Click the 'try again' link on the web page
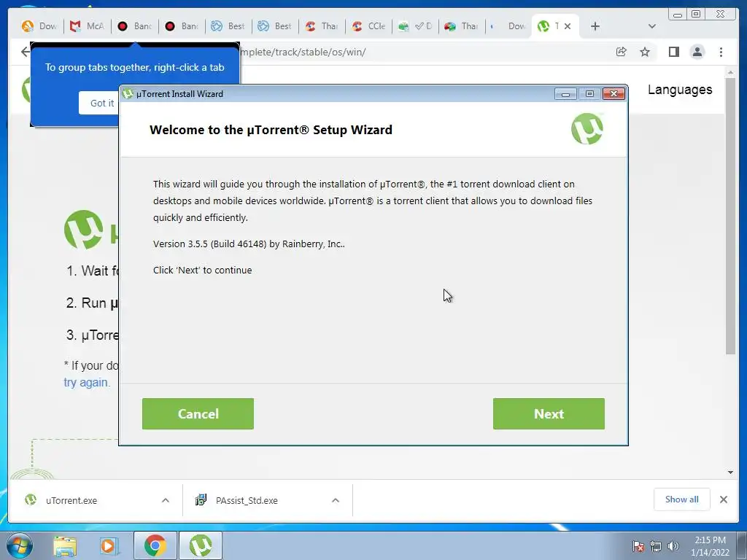 tap(87, 382)
